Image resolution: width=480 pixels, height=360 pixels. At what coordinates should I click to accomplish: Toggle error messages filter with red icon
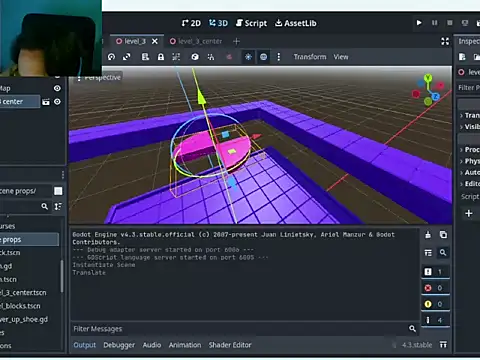point(435,288)
